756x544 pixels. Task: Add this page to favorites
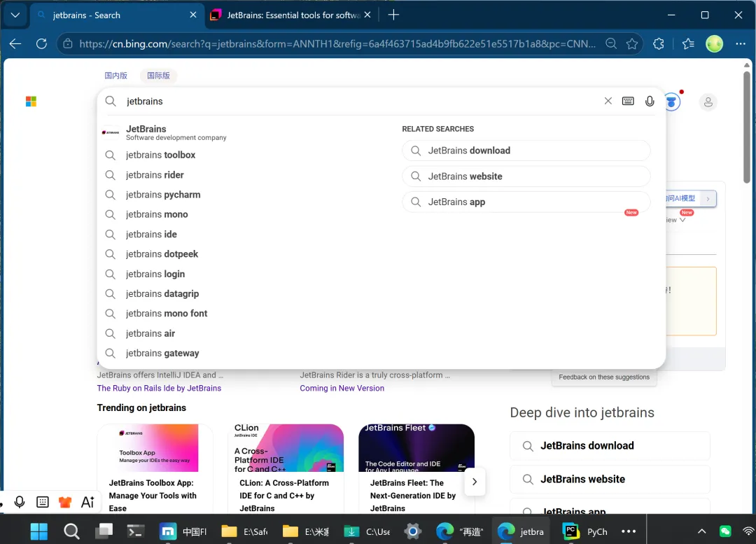[632, 44]
